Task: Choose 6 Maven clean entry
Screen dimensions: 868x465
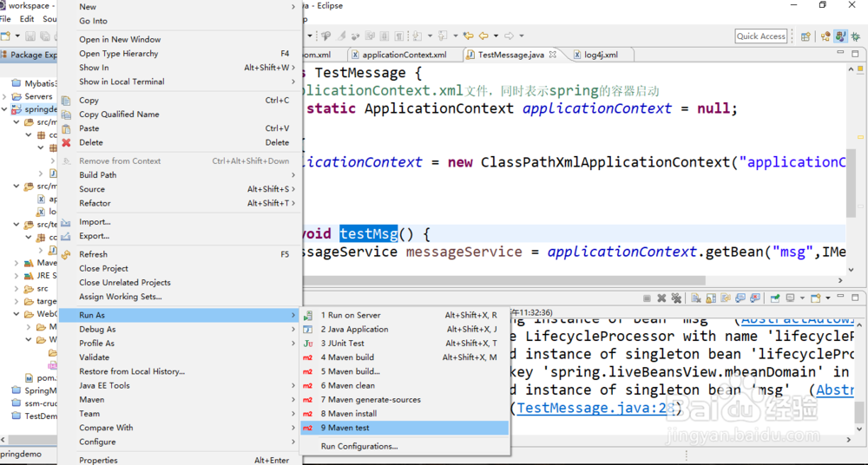Action: tap(404, 385)
